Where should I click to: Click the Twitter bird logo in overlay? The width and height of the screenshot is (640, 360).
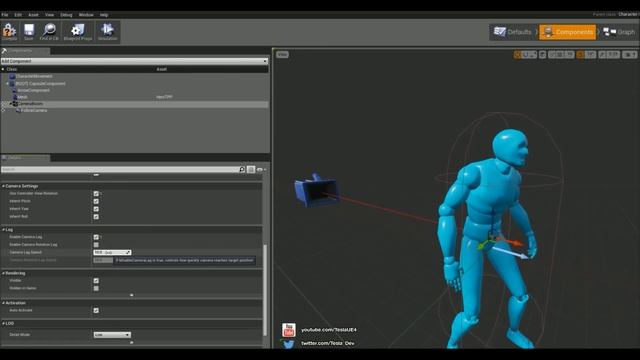pos(289,344)
